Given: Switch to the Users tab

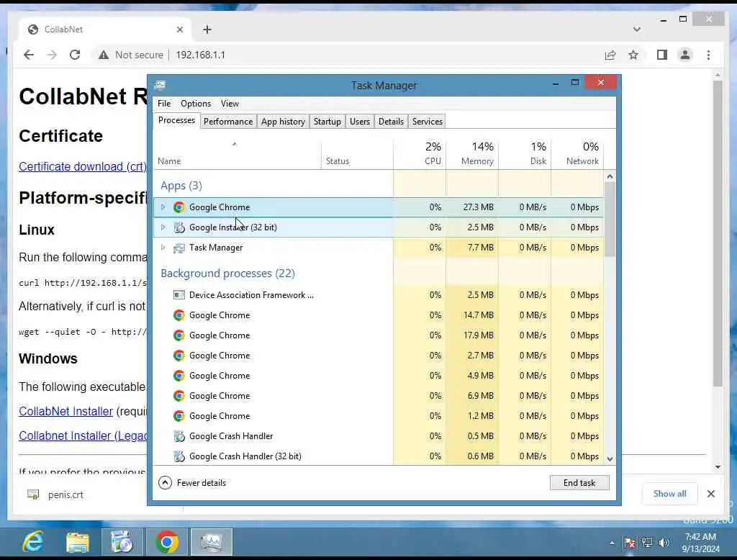Looking at the screenshot, I should [x=360, y=122].
